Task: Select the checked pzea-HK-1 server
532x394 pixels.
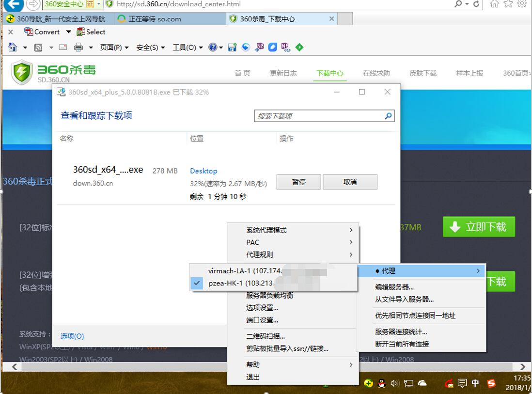Action: coord(241,283)
